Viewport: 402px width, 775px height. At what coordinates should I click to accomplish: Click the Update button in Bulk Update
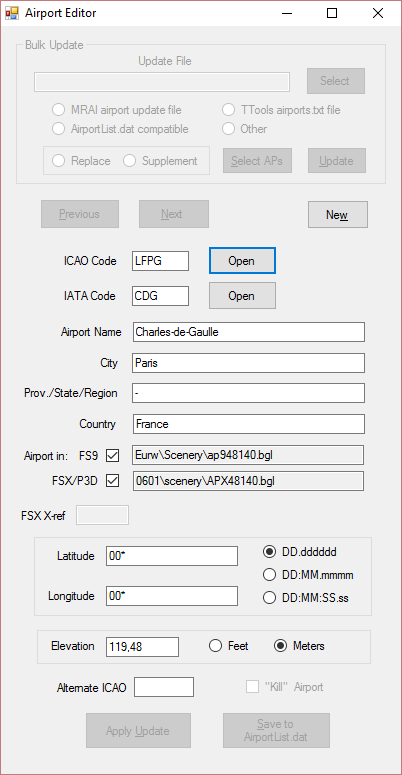(337, 161)
